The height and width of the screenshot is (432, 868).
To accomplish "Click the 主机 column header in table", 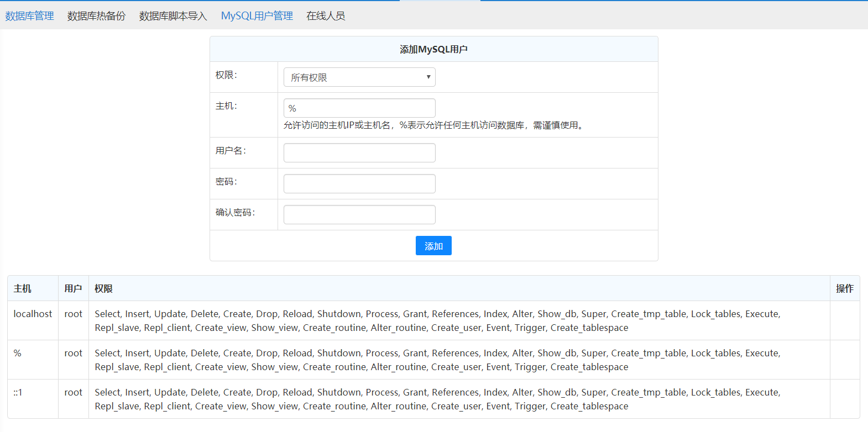I will click(23, 288).
